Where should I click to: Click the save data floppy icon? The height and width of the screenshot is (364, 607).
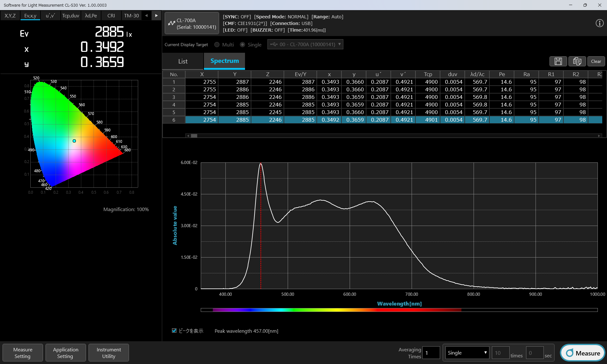(x=558, y=61)
